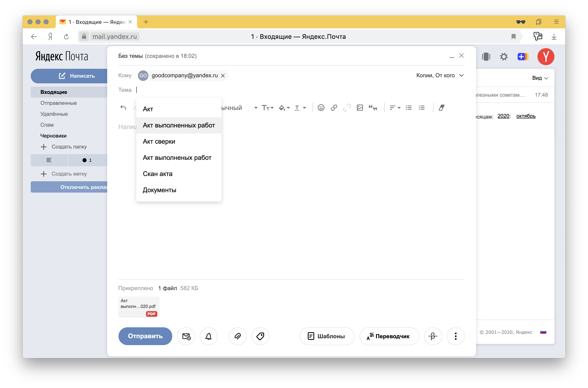Click the insert link icon
Image resolution: width=588 pixels, height=388 pixels.
334,108
